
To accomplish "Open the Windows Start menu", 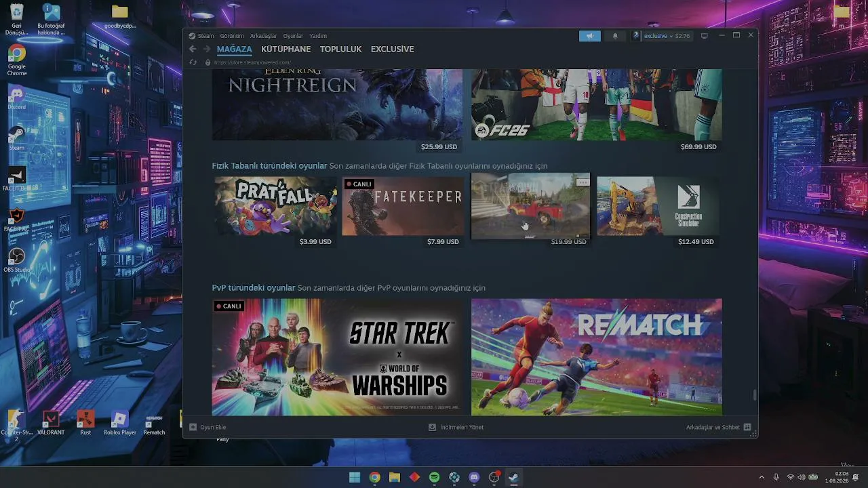I will click(x=355, y=477).
